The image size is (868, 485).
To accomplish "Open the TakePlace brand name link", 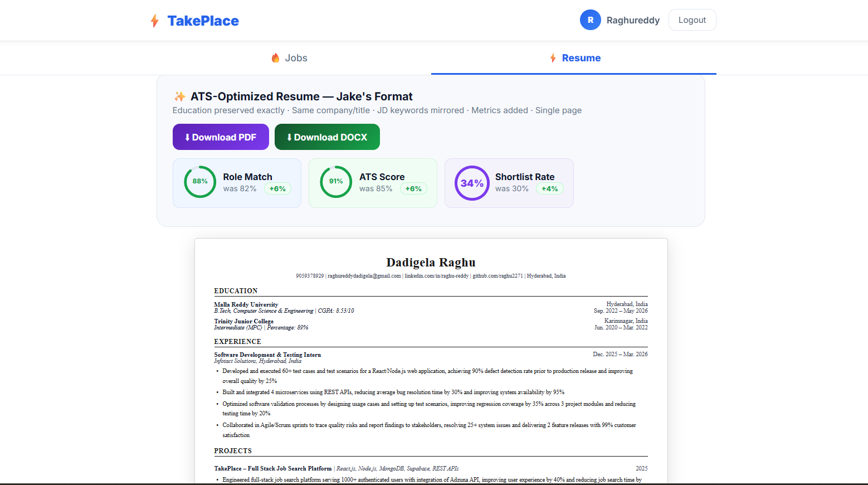I will coord(203,21).
